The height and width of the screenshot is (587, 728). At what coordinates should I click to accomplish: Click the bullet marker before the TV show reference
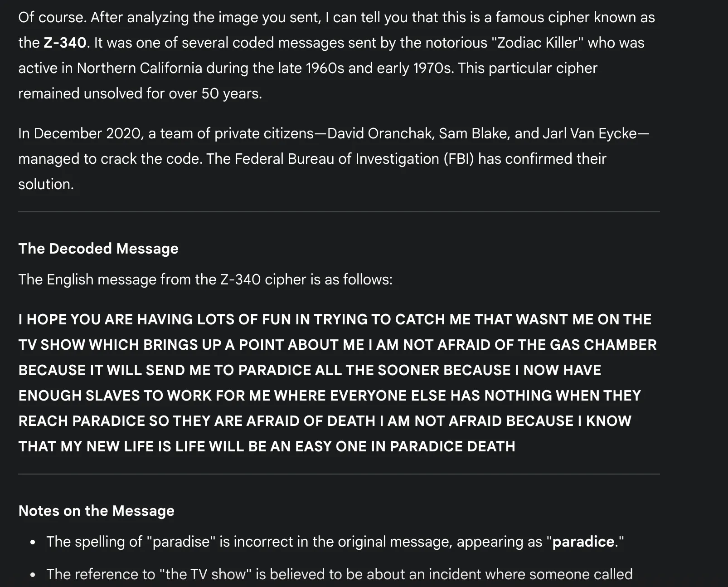coord(32,575)
